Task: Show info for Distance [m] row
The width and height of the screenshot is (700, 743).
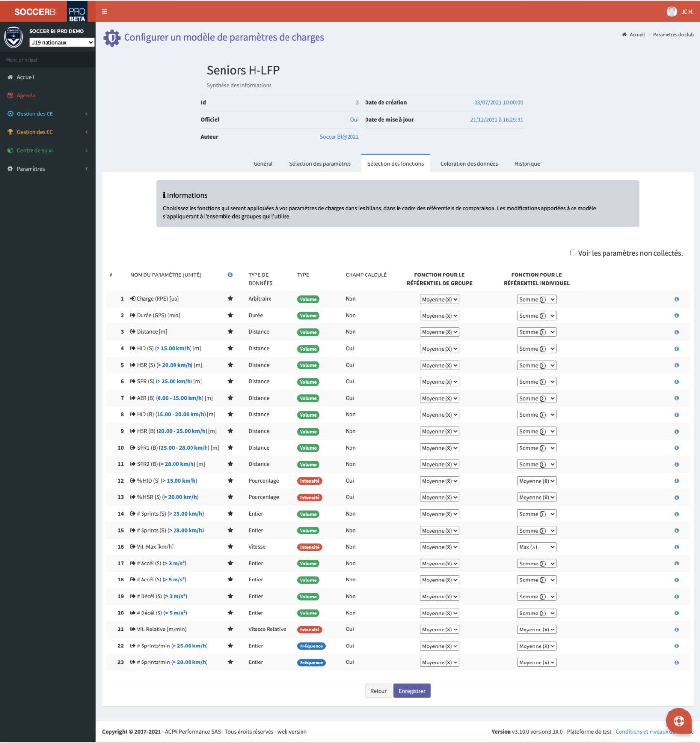Action: tap(676, 332)
